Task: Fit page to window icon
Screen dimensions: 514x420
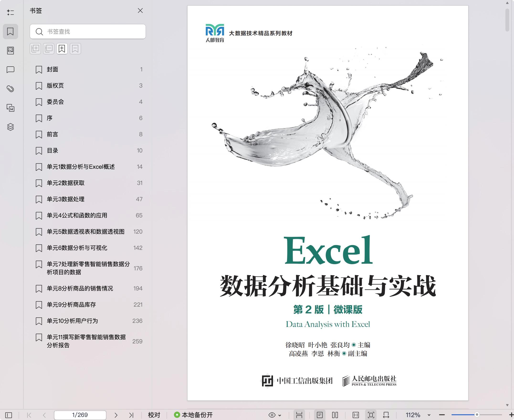Action: [x=371, y=415]
